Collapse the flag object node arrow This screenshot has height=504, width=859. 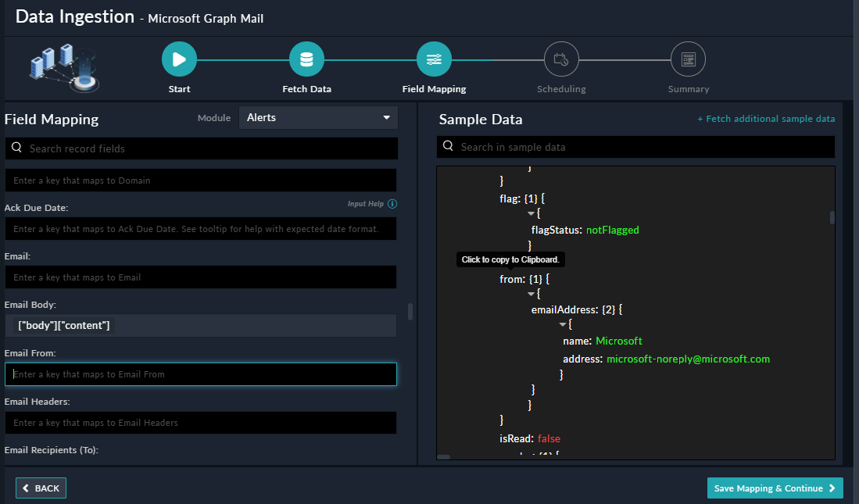coord(532,213)
